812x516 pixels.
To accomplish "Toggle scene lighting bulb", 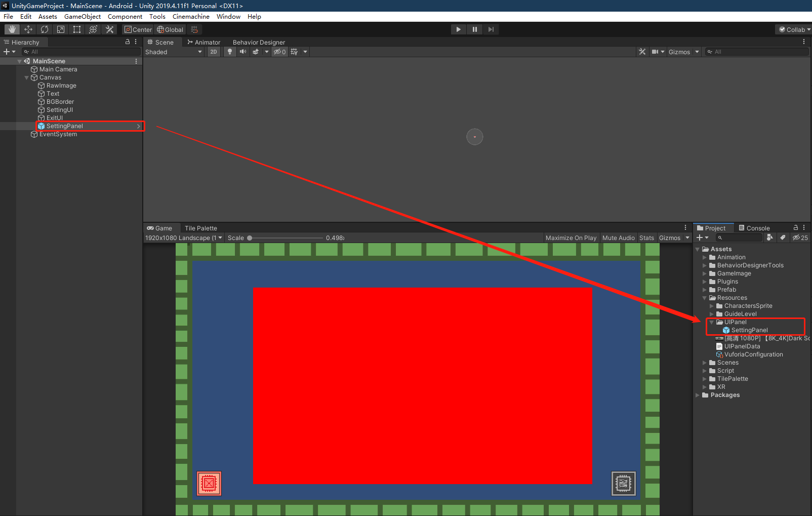I will [x=230, y=52].
